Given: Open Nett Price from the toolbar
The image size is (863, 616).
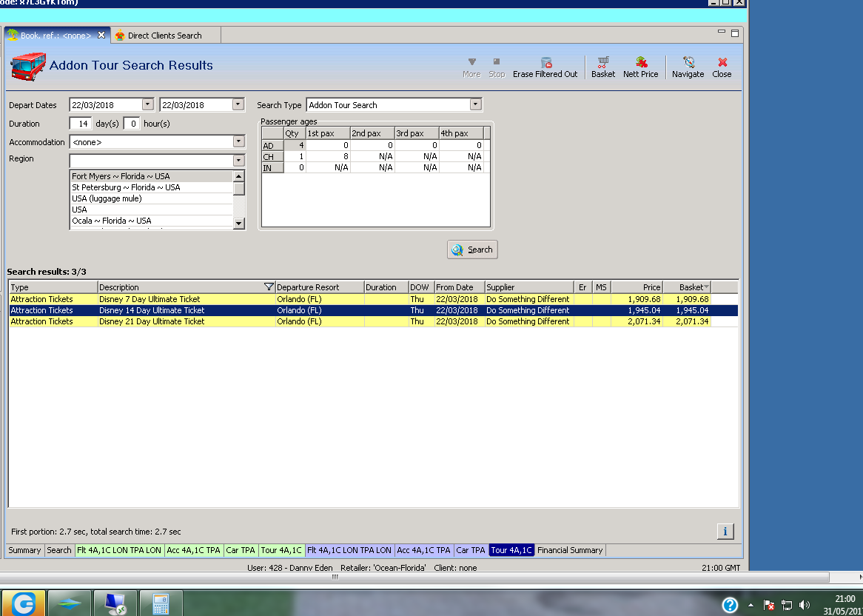Looking at the screenshot, I should point(640,66).
